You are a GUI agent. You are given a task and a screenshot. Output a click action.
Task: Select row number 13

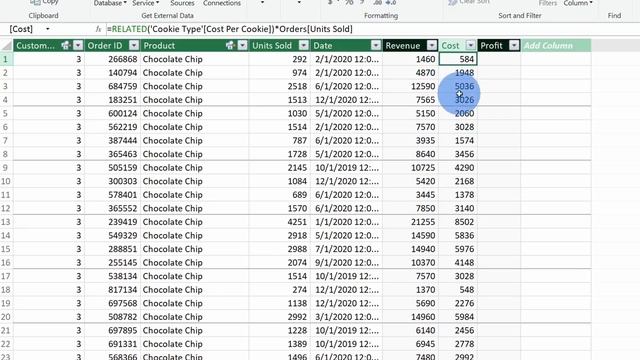tap(6, 222)
